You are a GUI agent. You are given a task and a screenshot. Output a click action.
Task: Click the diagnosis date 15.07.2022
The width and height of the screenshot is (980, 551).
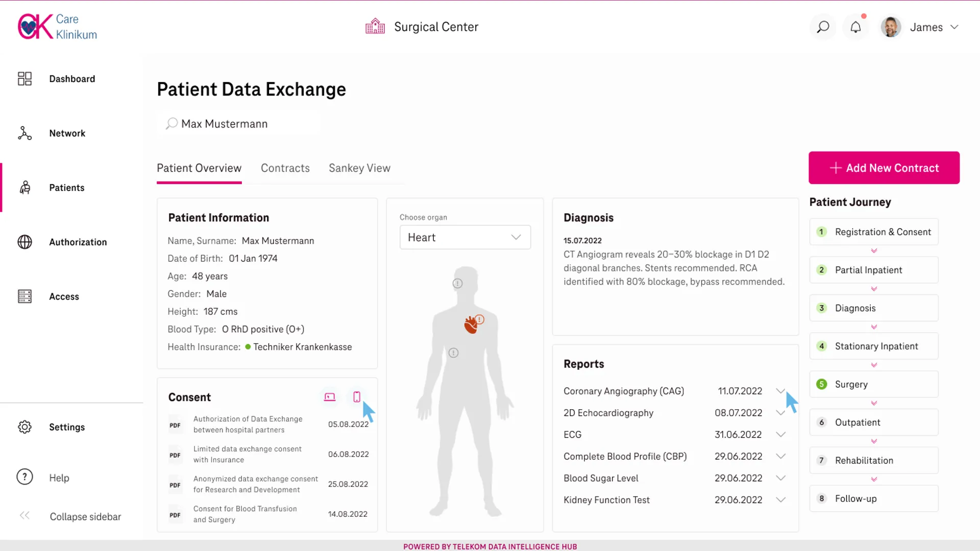click(x=582, y=240)
